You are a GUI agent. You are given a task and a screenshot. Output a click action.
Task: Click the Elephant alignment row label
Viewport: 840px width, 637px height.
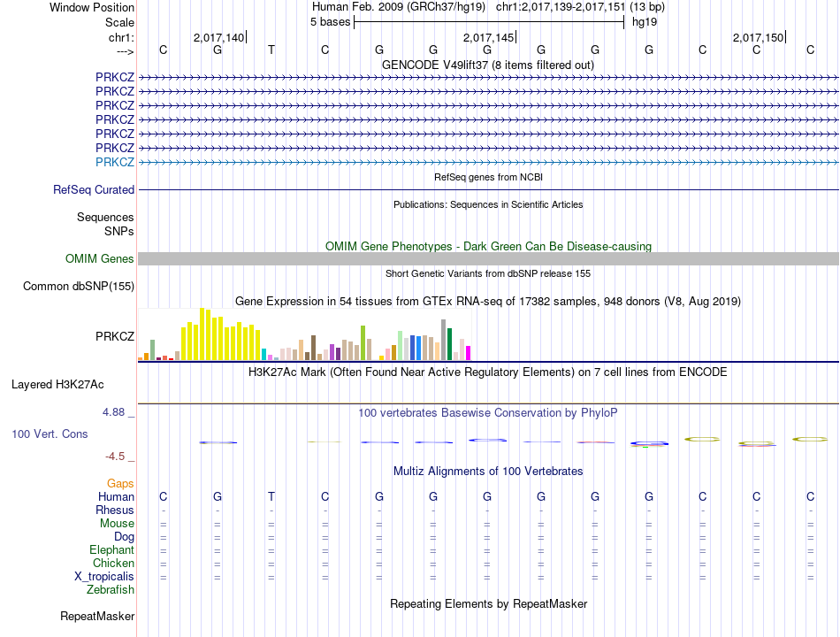point(111,550)
